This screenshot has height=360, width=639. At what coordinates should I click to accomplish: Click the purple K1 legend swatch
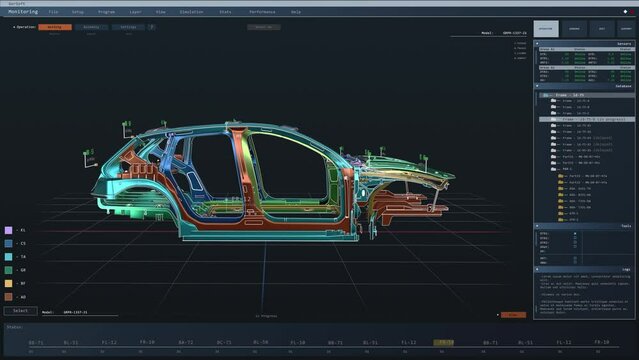[9, 230]
